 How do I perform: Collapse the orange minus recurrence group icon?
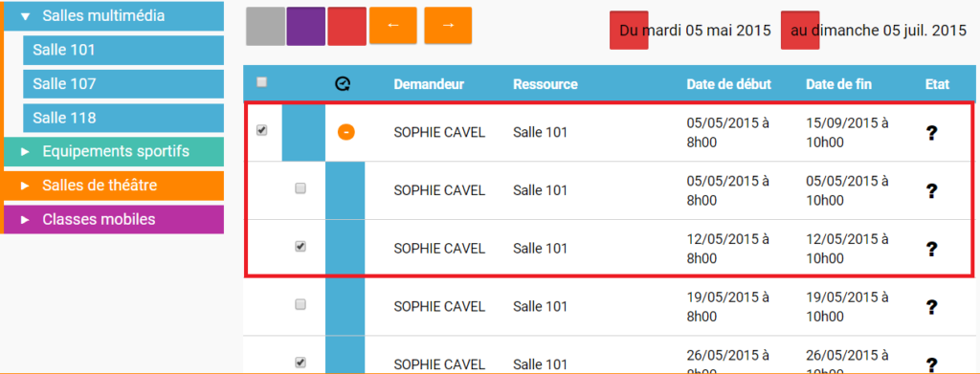pos(346,132)
